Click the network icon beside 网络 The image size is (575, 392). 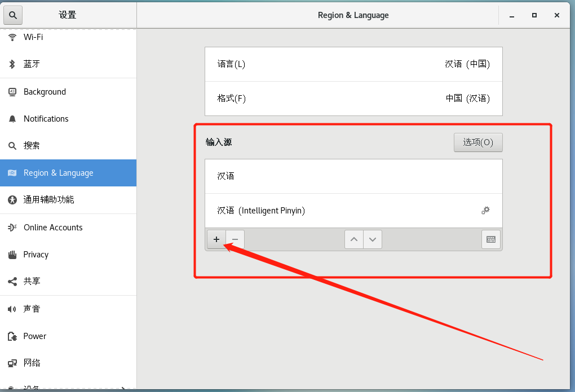point(12,363)
